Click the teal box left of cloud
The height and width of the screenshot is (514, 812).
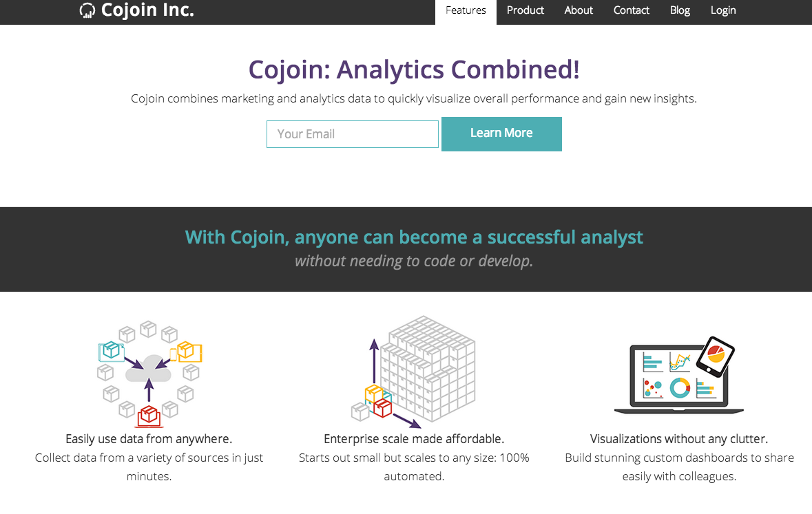point(111,351)
